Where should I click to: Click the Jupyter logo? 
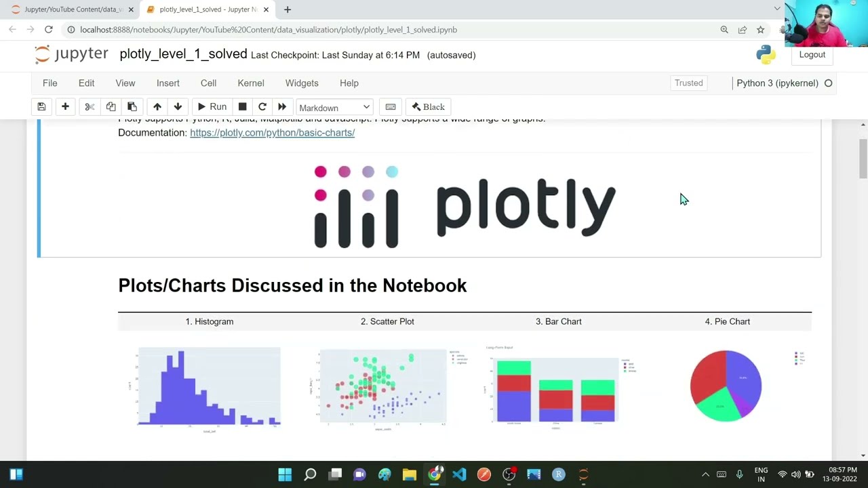tap(71, 55)
